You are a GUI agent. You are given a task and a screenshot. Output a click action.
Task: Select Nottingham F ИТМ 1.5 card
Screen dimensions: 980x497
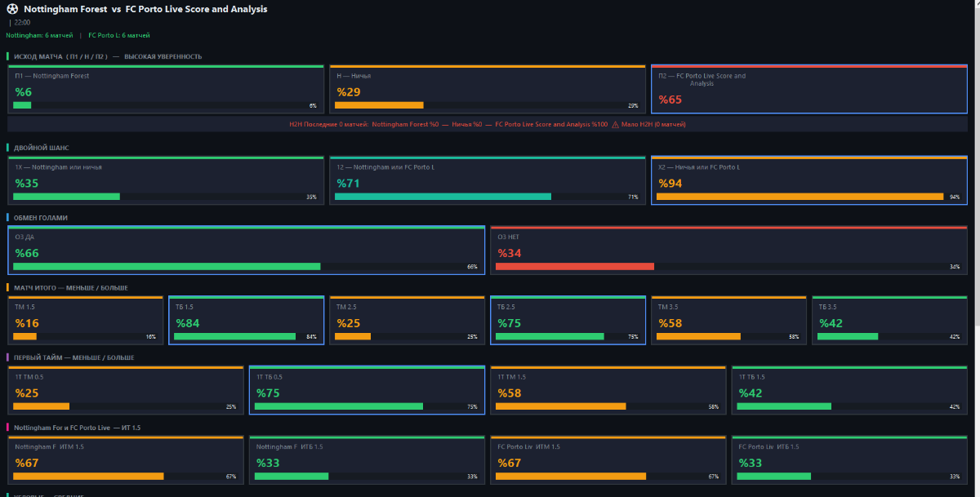point(125,461)
